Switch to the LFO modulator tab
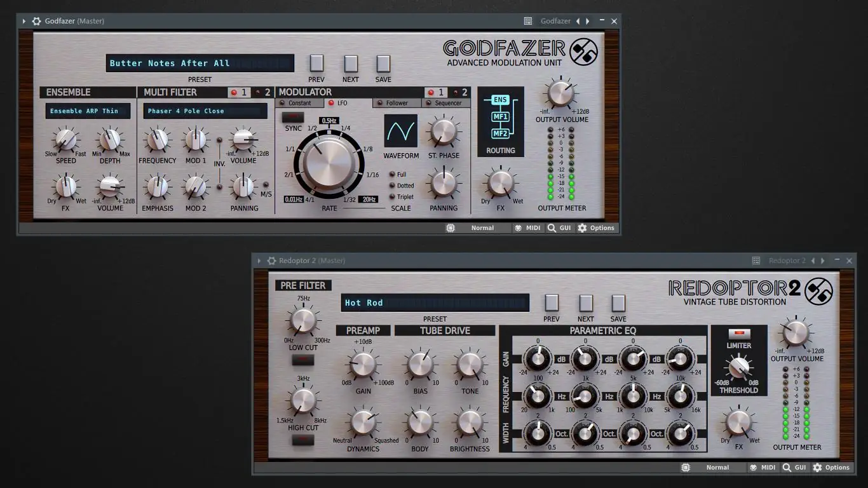868x488 pixels. pos(348,103)
